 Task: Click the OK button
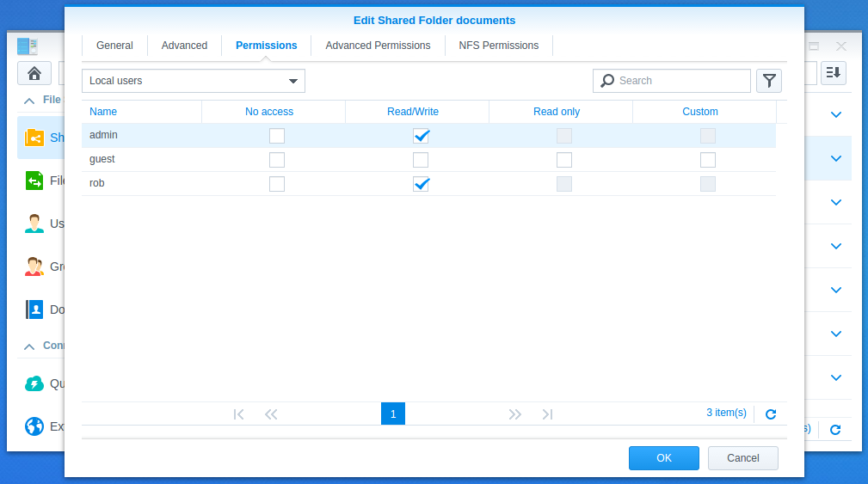(664, 458)
